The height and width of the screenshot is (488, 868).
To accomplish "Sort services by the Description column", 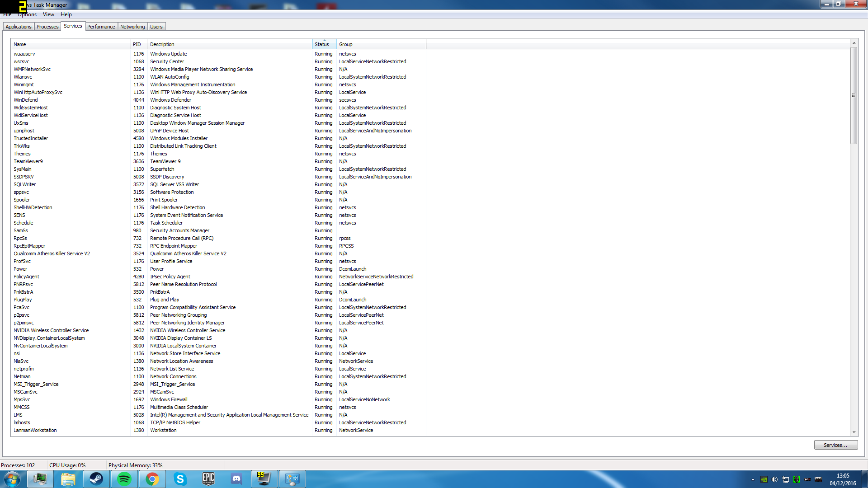I will pyautogui.click(x=230, y=44).
